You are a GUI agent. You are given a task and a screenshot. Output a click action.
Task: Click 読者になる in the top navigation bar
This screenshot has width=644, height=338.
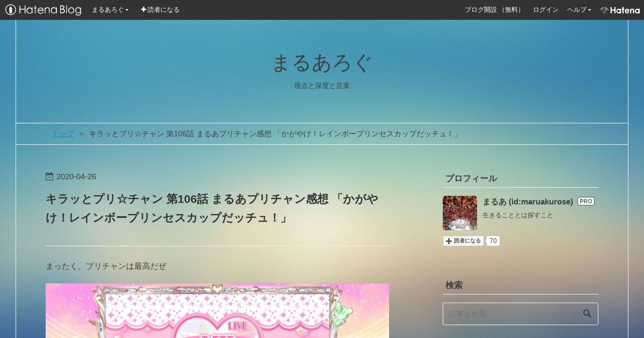(x=160, y=10)
